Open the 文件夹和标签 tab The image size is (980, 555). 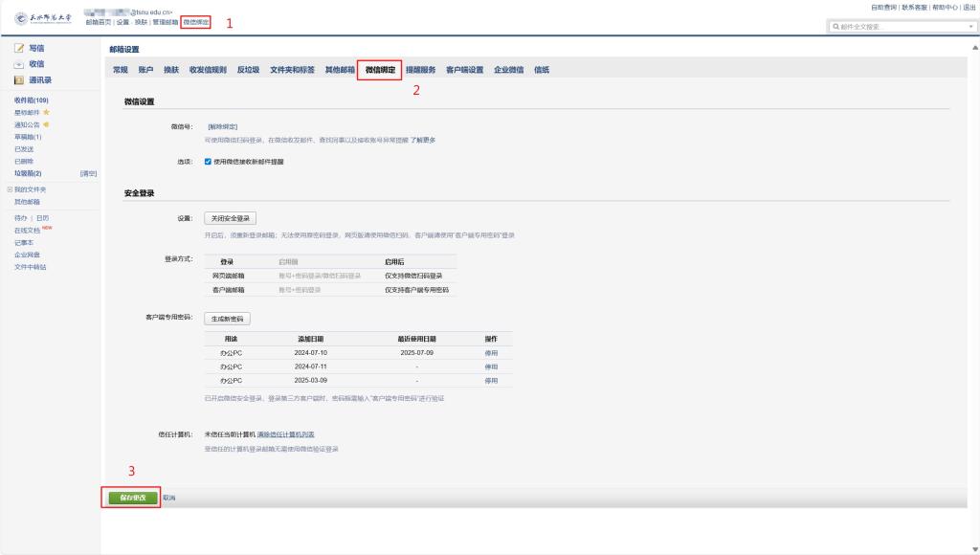point(292,70)
